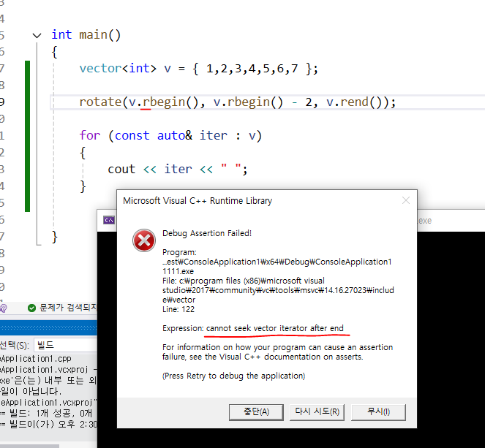Click the cout << iter line
Screen dimensions: 485x448
pyautogui.click(x=178, y=169)
